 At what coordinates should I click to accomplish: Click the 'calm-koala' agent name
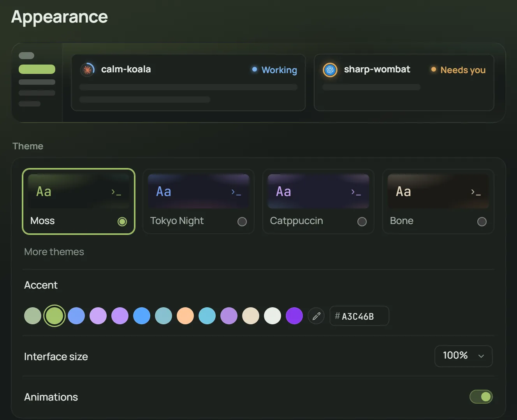pos(126,69)
